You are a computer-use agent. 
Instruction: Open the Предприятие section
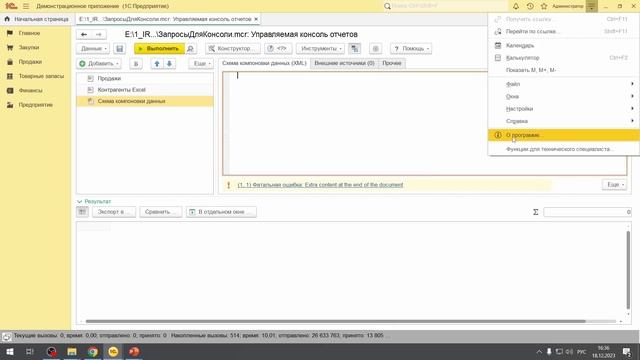[35, 105]
